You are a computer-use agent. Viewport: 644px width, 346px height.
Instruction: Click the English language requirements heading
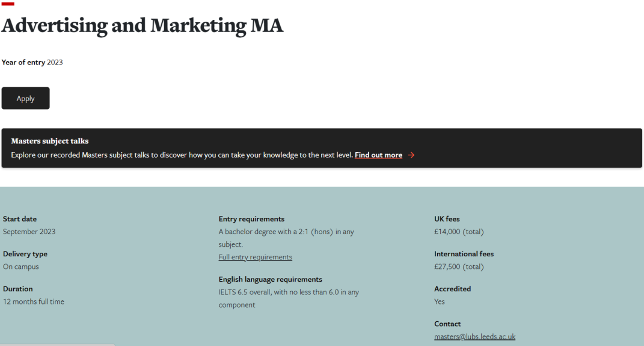pyautogui.click(x=270, y=279)
